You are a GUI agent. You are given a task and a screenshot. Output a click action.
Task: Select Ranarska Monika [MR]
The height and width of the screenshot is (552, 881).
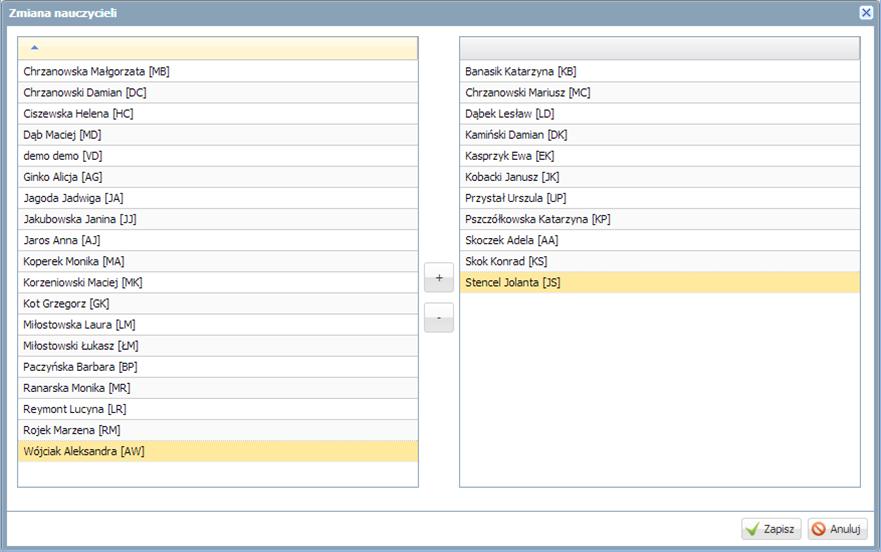pos(218,388)
